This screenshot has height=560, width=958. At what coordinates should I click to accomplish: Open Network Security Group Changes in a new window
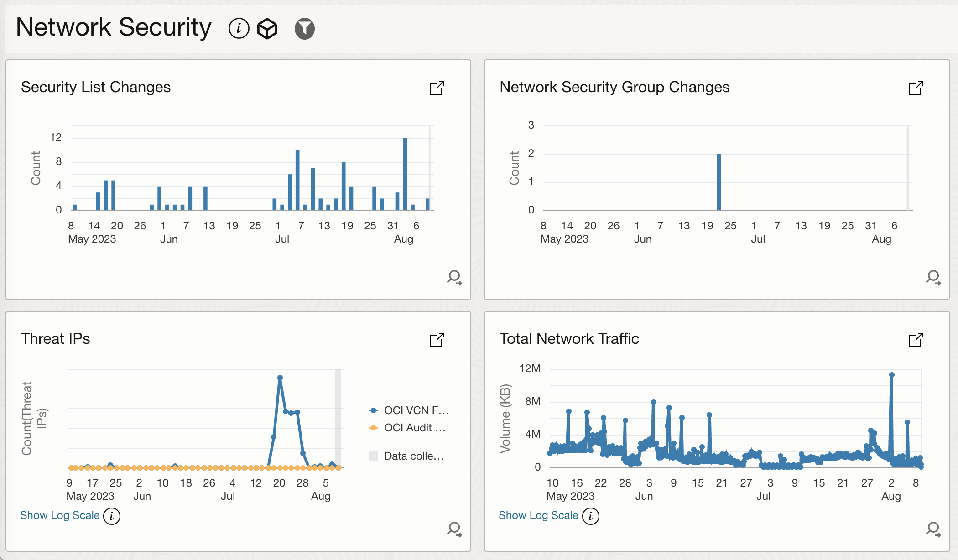coord(916,88)
